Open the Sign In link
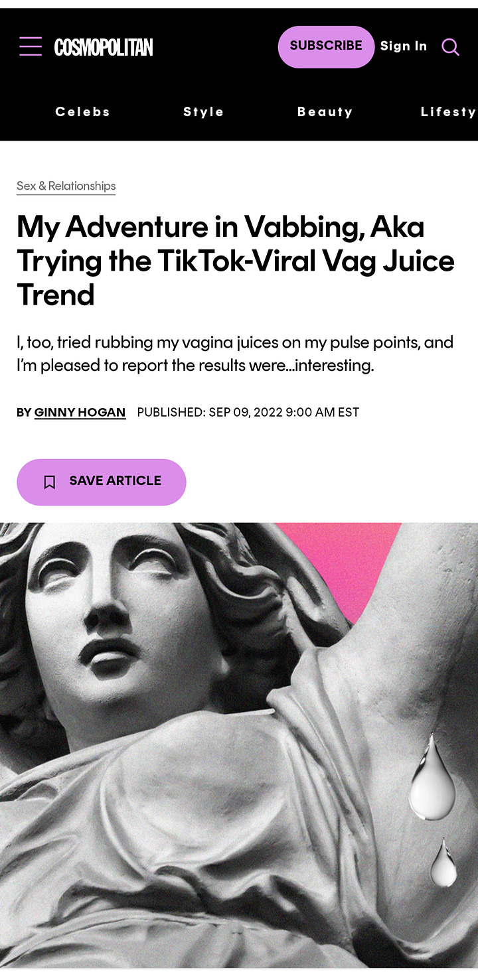This screenshot has height=980, width=478. [x=404, y=46]
